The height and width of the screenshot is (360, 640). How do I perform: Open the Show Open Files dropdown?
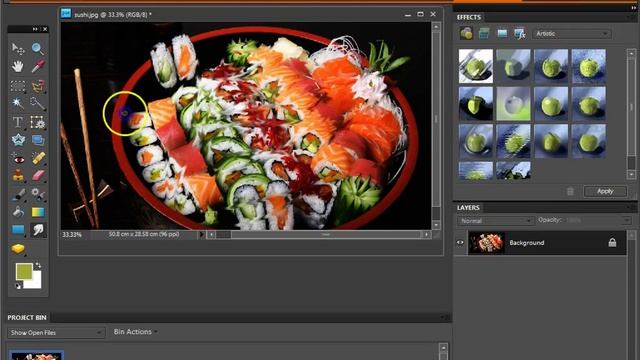click(x=56, y=333)
